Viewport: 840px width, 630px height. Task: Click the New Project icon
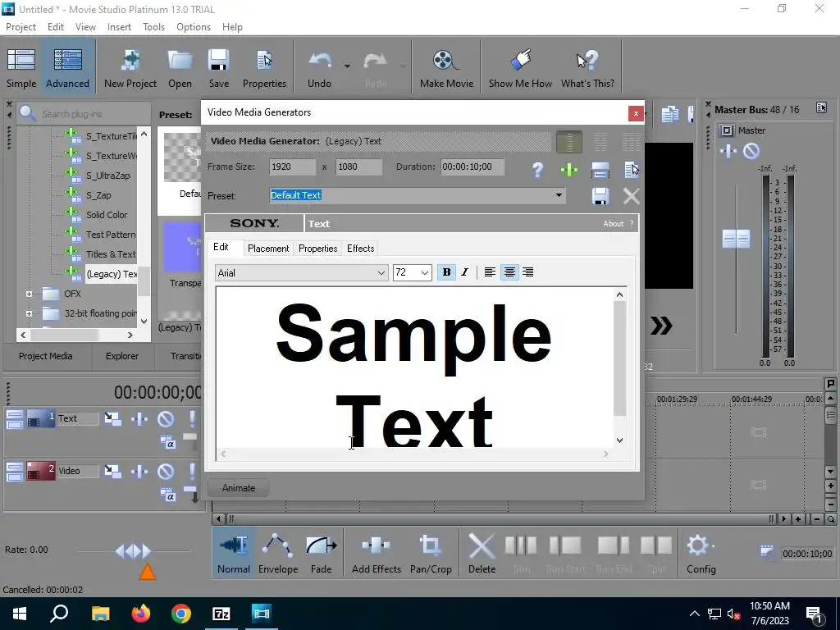tap(130, 67)
